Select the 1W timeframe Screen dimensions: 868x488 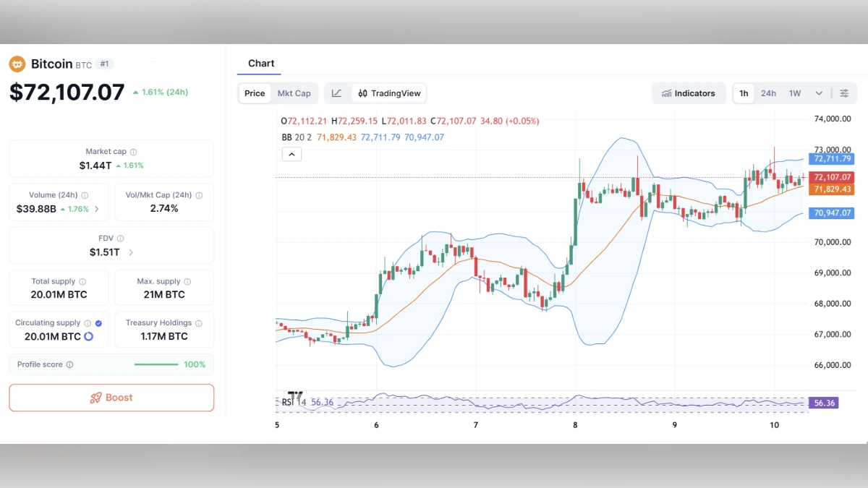[x=794, y=93]
